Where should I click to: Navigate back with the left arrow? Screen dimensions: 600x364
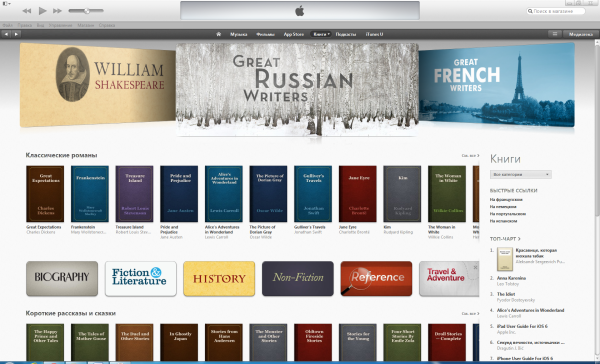point(6,34)
